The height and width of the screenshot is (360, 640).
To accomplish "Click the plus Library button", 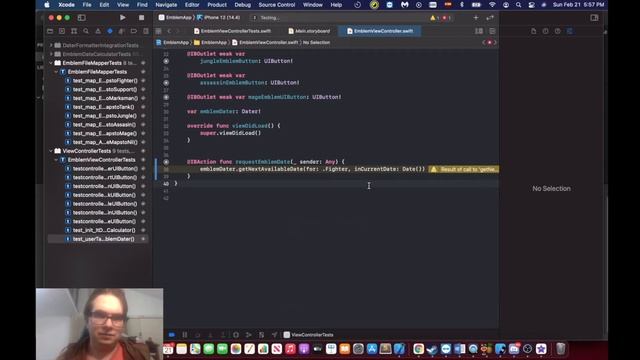I will 476,18.
